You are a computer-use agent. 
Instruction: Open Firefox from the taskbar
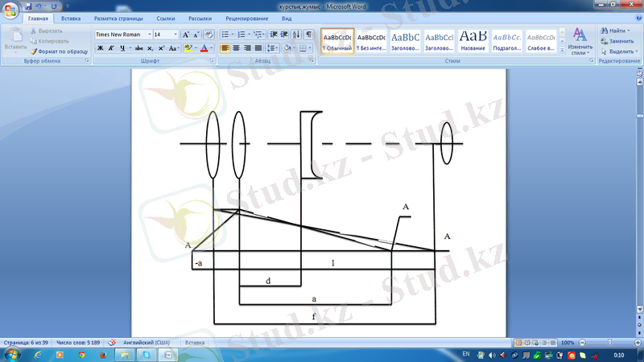point(103,355)
